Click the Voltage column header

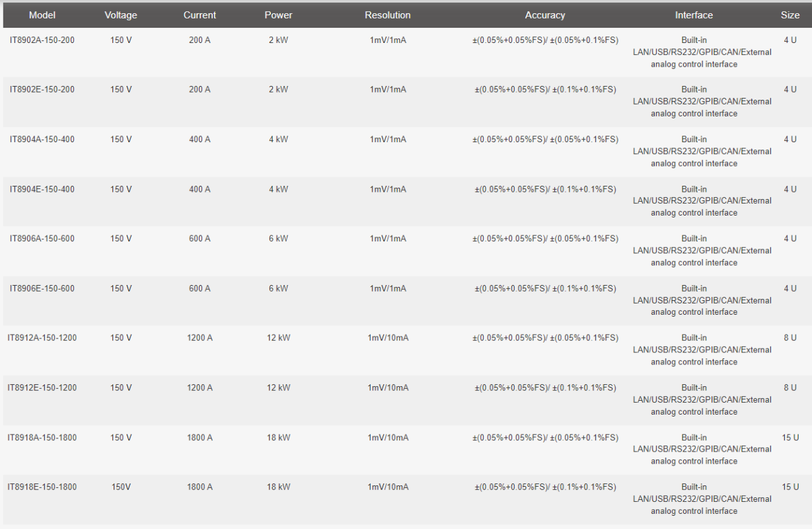click(121, 15)
